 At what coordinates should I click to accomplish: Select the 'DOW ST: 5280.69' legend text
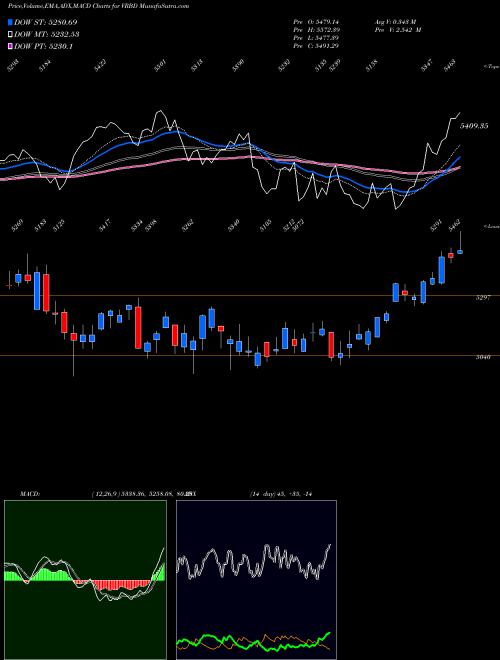[45, 22]
